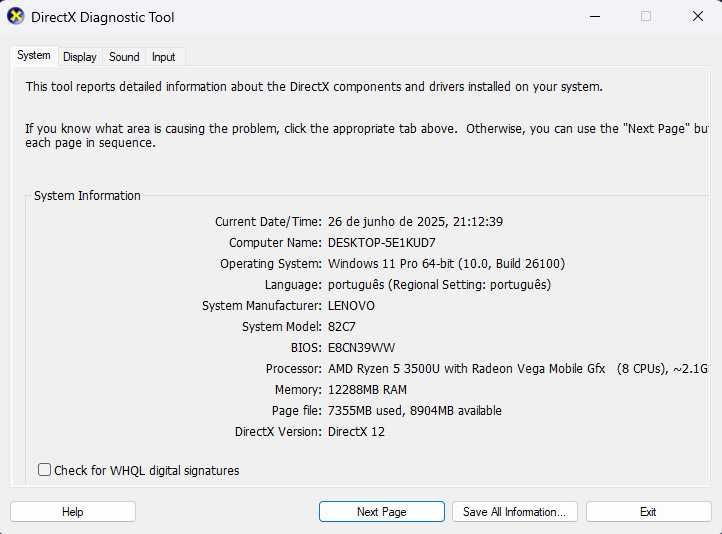722x534 pixels.
Task: Click the Processor label
Action: coord(294,369)
